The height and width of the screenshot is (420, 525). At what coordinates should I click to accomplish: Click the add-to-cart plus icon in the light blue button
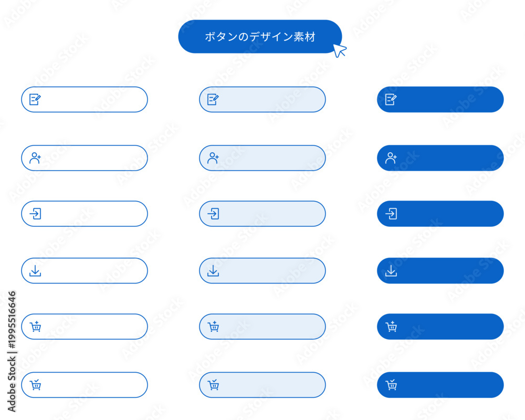(x=213, y=327)
